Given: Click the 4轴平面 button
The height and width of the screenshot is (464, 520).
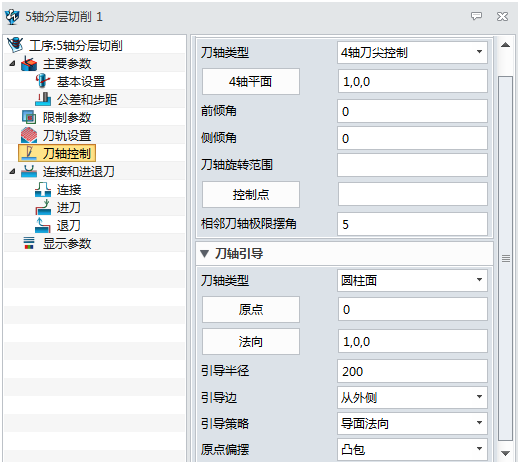Looking at the screenshot, I should click(251, 82).
